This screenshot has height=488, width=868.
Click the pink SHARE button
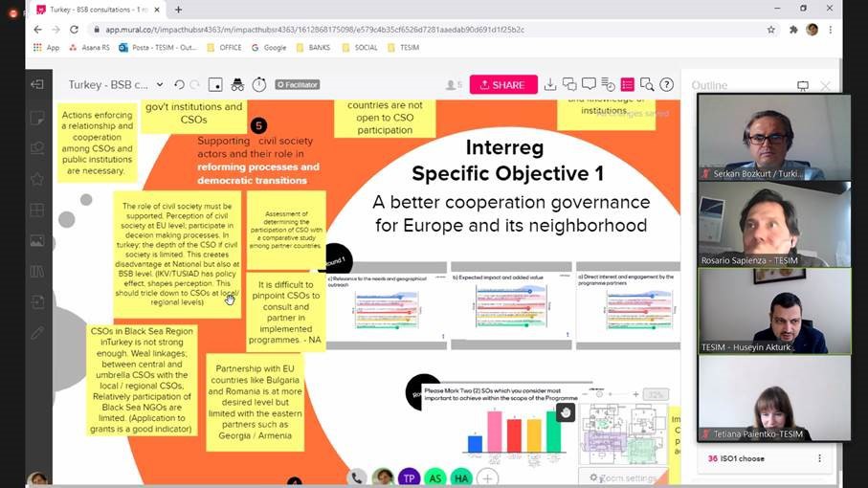pyautogui.click(x=502, y=84)
